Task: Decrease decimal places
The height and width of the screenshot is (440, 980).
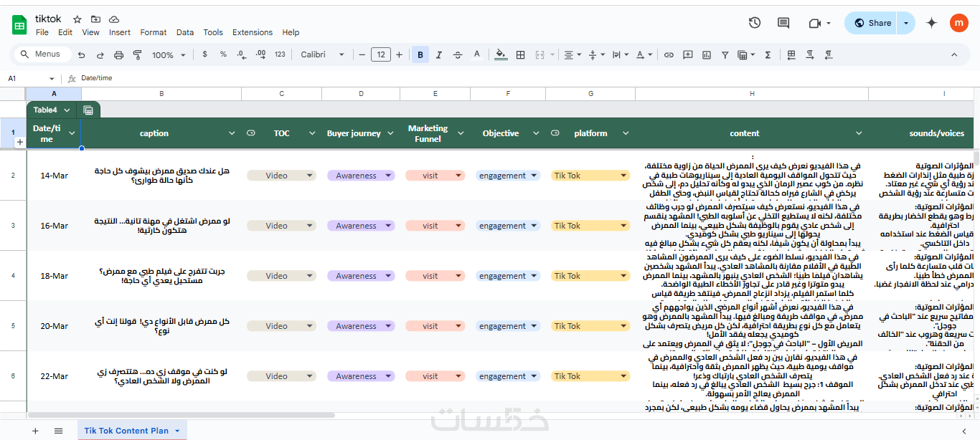Action: pyautogui.click(x=242, y=54)
